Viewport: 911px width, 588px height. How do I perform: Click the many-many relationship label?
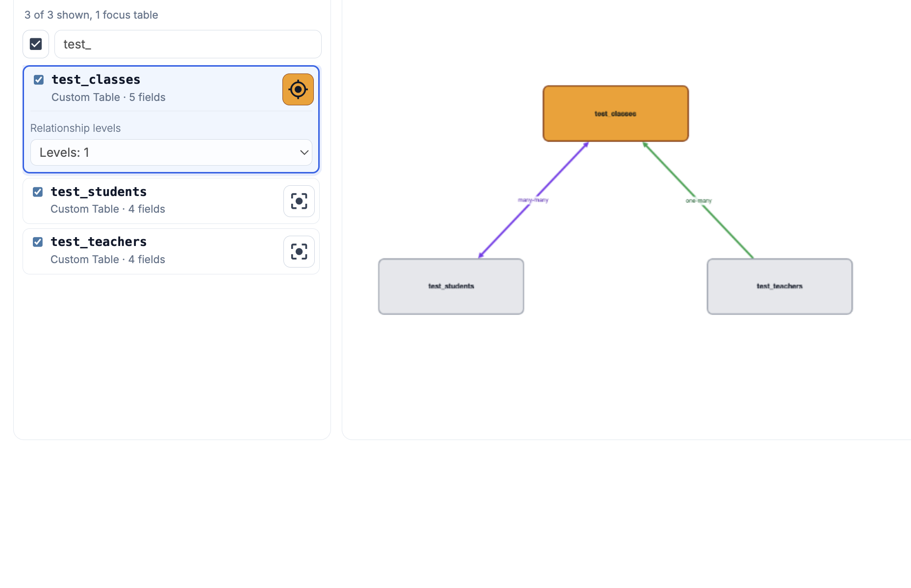click(533, 200)
